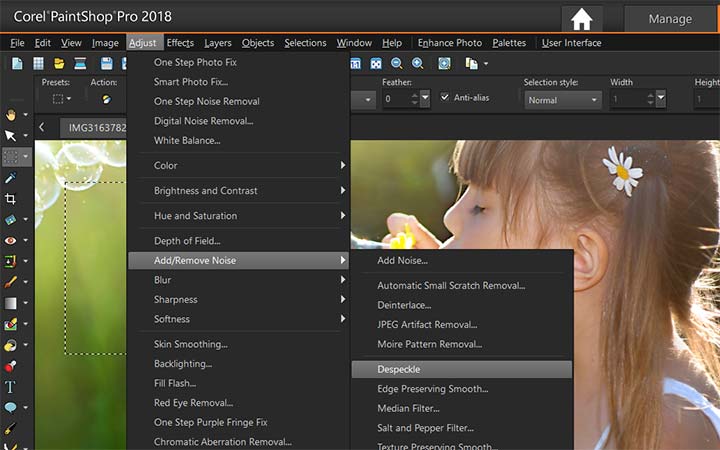
Task: Switch to the Manage workspace tab
Action: tap(670, 19)
